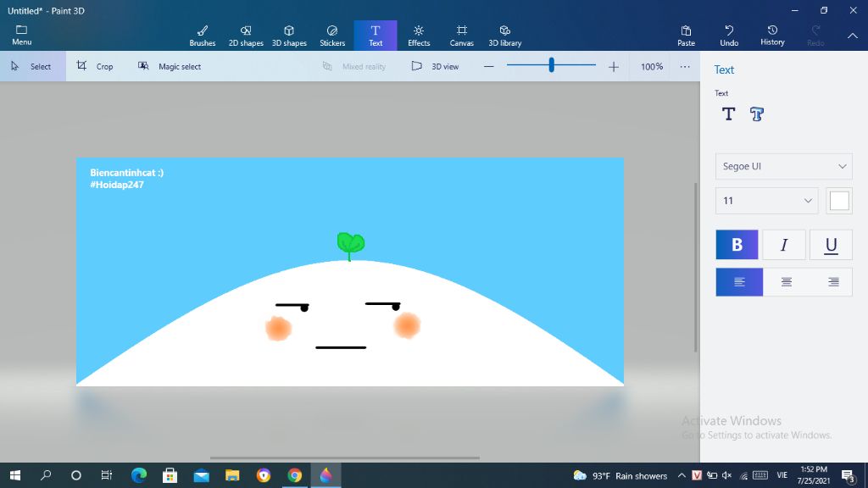Open the History panel
The image size is (868, 488).
[x=772, y=36]
